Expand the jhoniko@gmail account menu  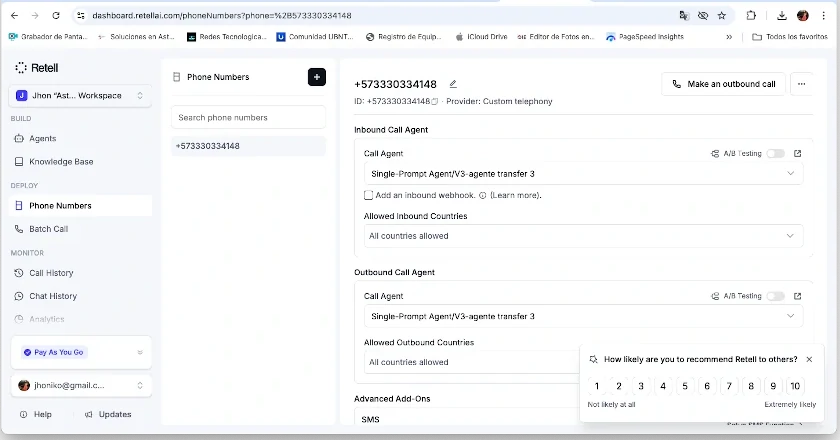pyautogui.click(x=80, y=385)
